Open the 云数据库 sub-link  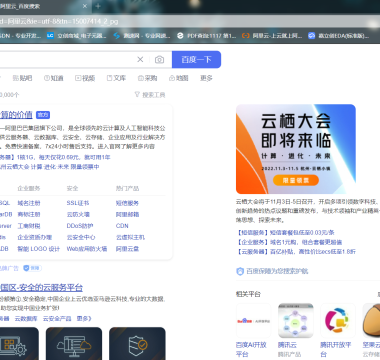pos(26,319)
